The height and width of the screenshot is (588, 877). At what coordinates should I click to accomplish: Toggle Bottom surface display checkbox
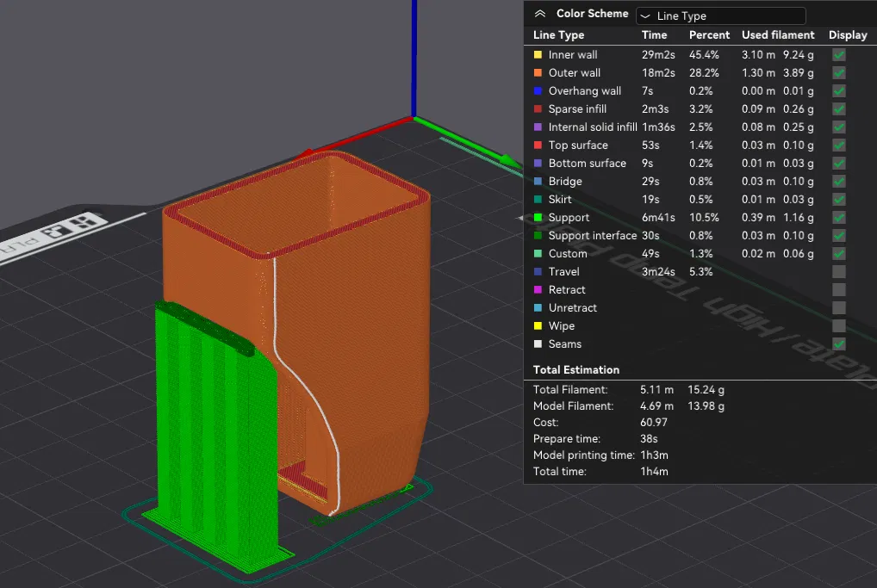838,164
